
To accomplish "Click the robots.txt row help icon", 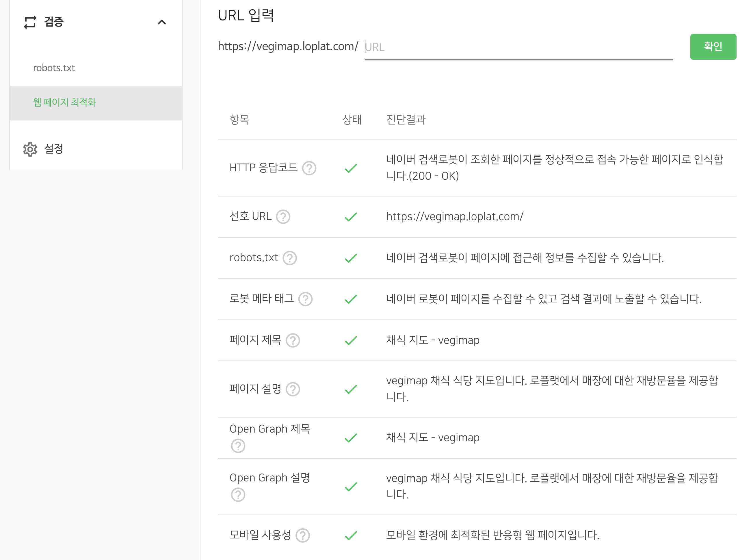I will coord(289,258).
